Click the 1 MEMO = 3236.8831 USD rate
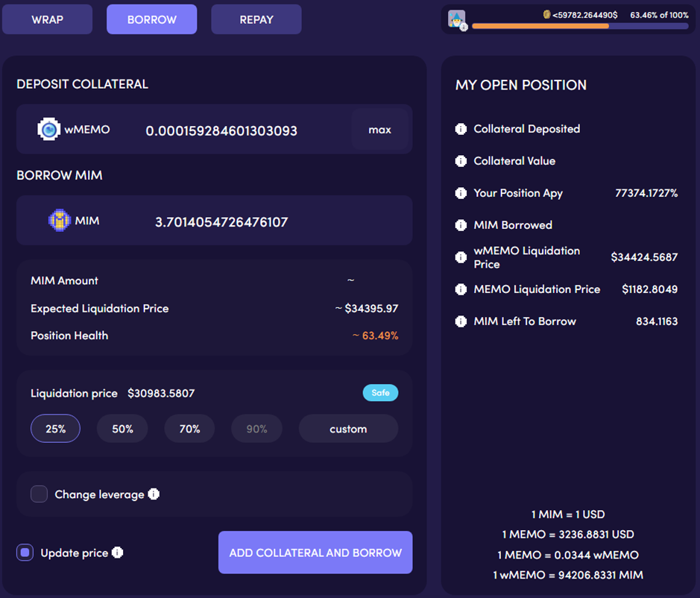 pyautogui.click(x=568, y=534)
